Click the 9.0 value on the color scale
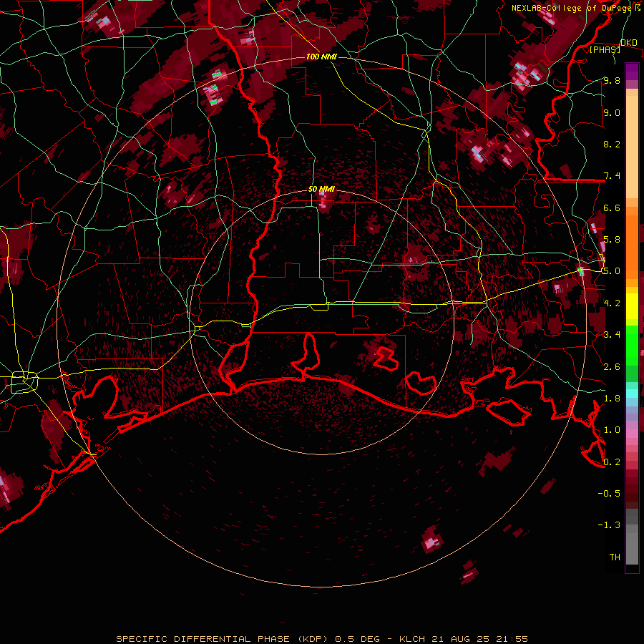 (612, 112)
